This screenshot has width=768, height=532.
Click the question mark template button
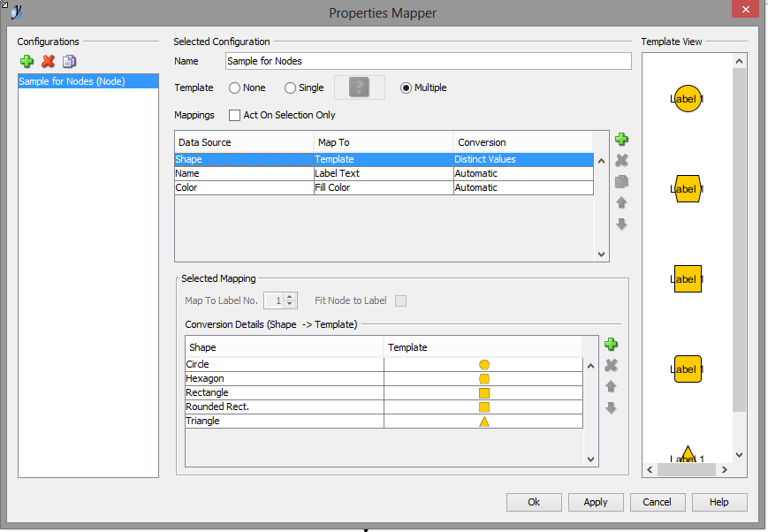tap(359, 87)
